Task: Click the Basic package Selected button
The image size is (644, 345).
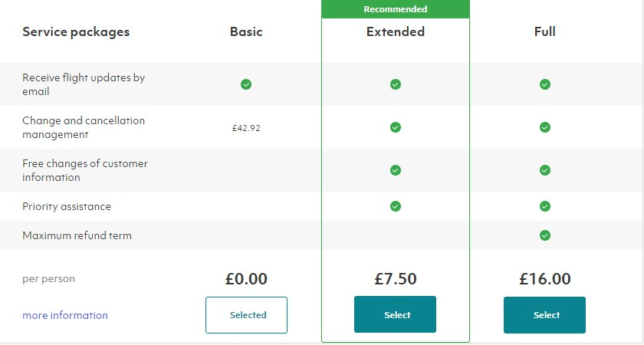Action: coord(246,315)
